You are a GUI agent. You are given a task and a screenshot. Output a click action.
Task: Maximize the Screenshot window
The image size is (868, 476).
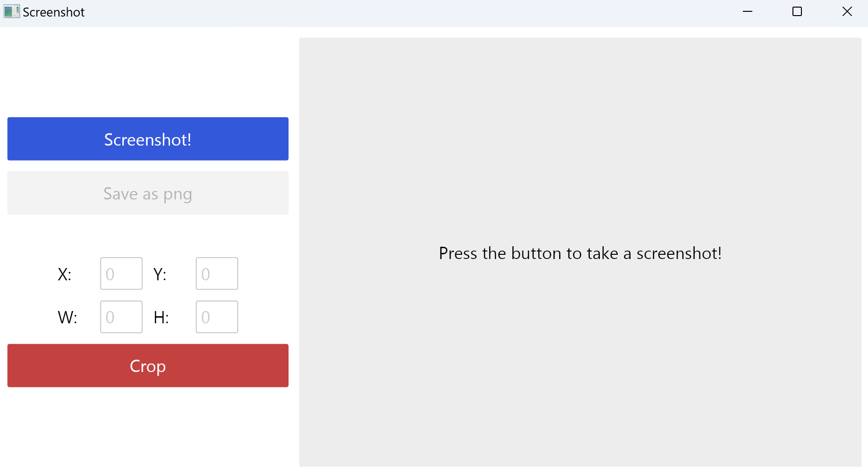(x=797, y=11)
